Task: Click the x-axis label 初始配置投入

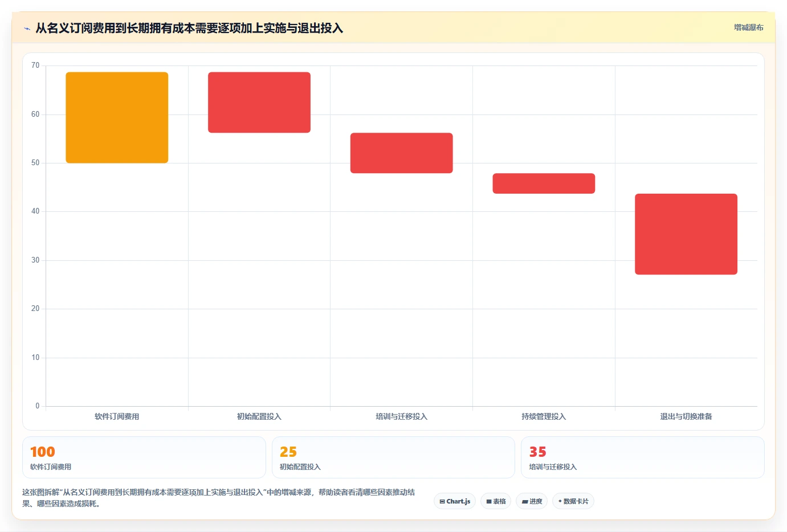Action: 259,416
